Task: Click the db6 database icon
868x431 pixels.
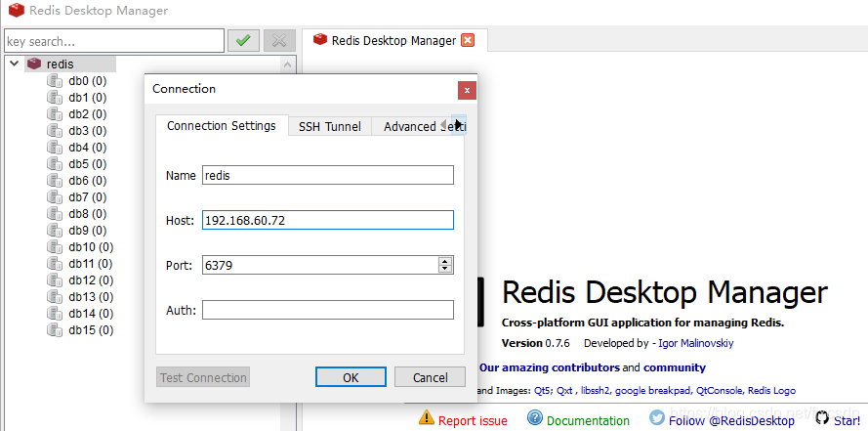Action: tap(55, 181)
